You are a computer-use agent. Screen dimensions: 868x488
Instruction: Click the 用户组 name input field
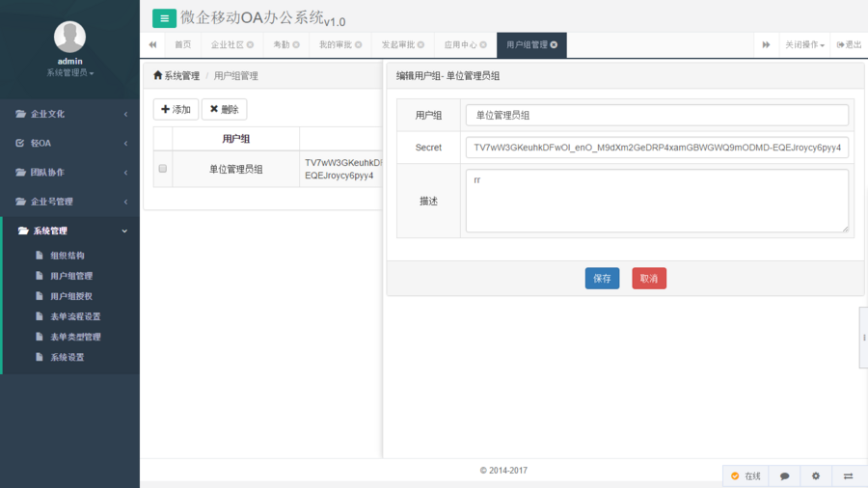tap(657, 115)
